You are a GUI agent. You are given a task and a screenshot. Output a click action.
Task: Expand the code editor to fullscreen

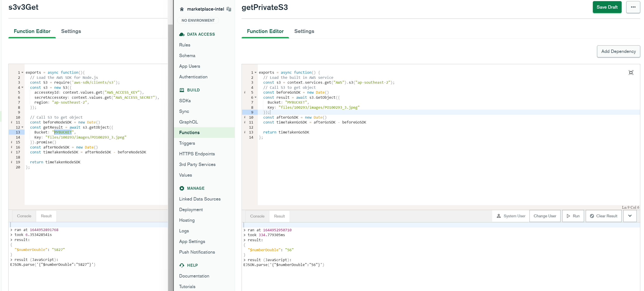tap(631, 72)
